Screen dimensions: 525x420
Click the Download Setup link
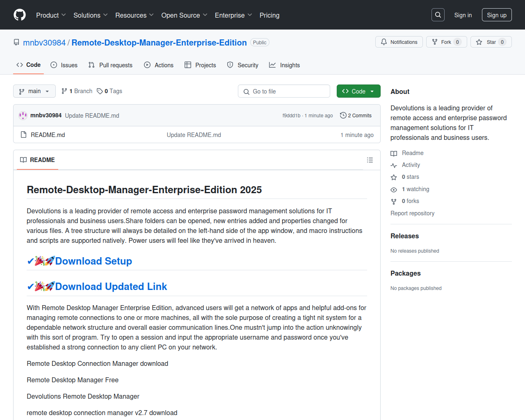(94, 261)
